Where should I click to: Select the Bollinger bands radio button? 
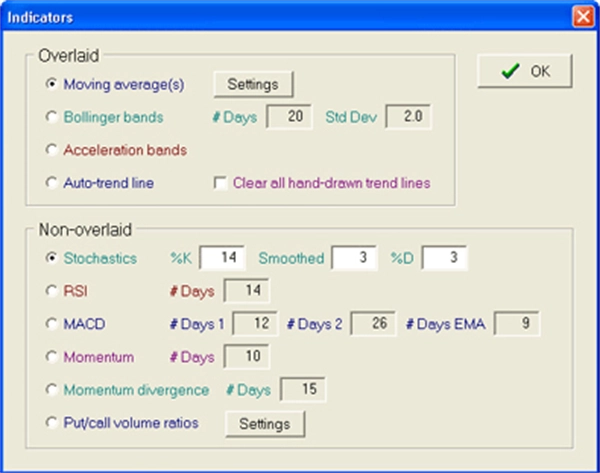[52, 117]
